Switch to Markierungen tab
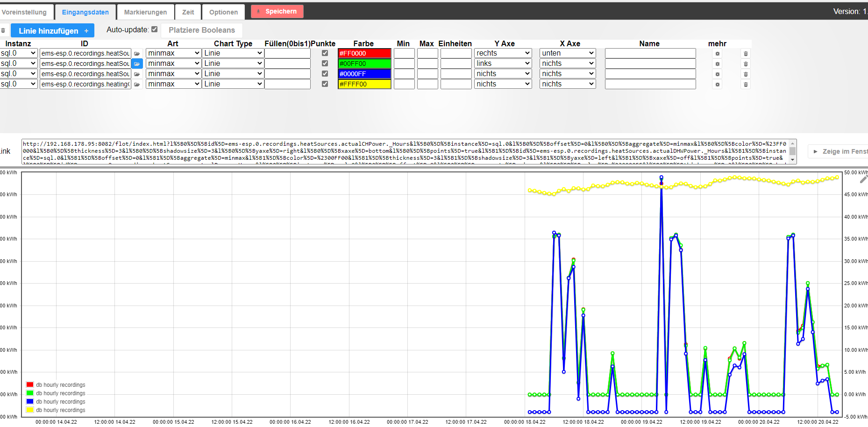Viewport: 868px width, 427px height. [145, 12]
